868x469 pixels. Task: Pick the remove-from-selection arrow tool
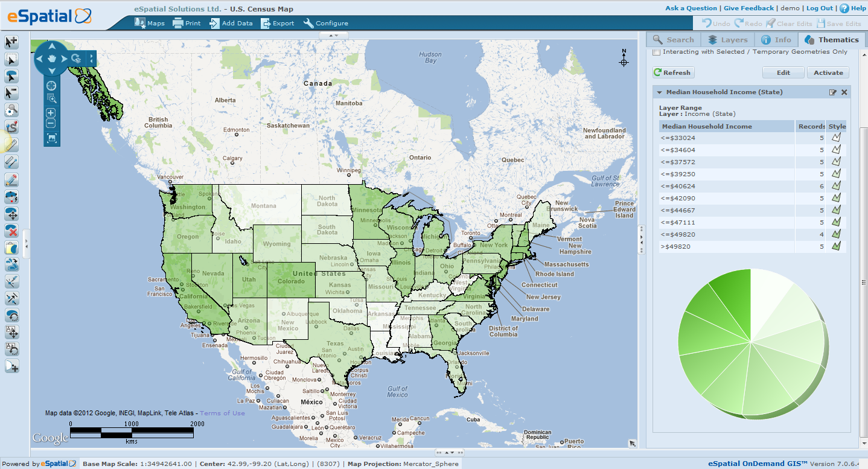click(11, 93)
